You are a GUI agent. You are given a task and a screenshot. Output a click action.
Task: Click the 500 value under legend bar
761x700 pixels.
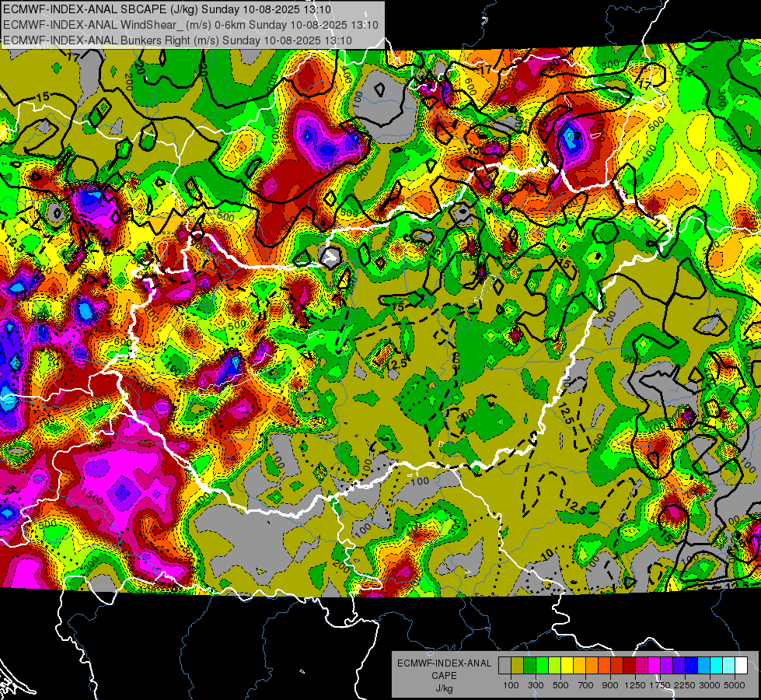click(x=561, y=685)
